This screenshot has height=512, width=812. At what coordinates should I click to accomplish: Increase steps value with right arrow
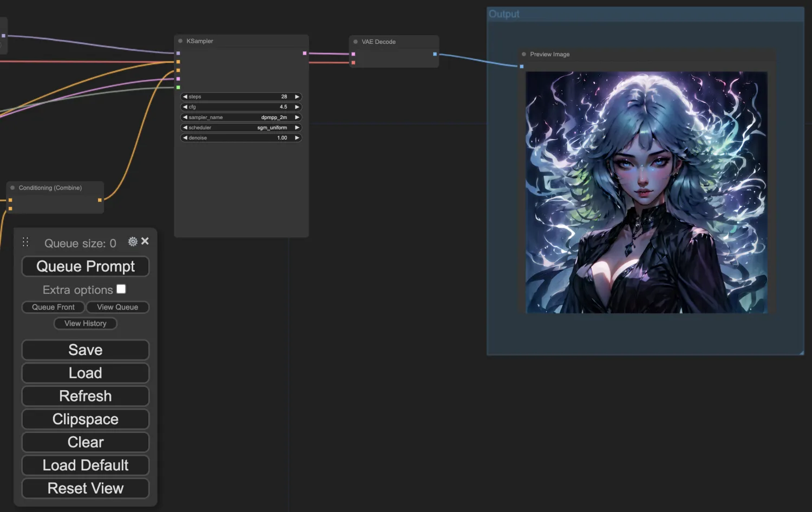click(297, 97)
